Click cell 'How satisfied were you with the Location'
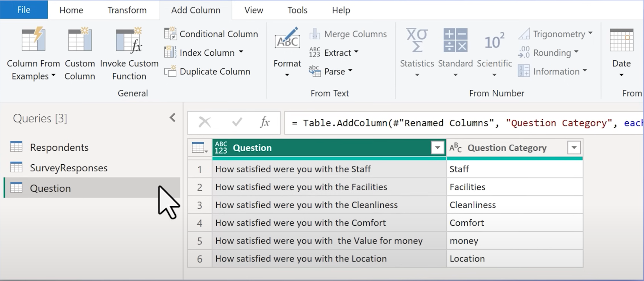The width and height of the screenshot is (644, 281). (x=329, y=259)
